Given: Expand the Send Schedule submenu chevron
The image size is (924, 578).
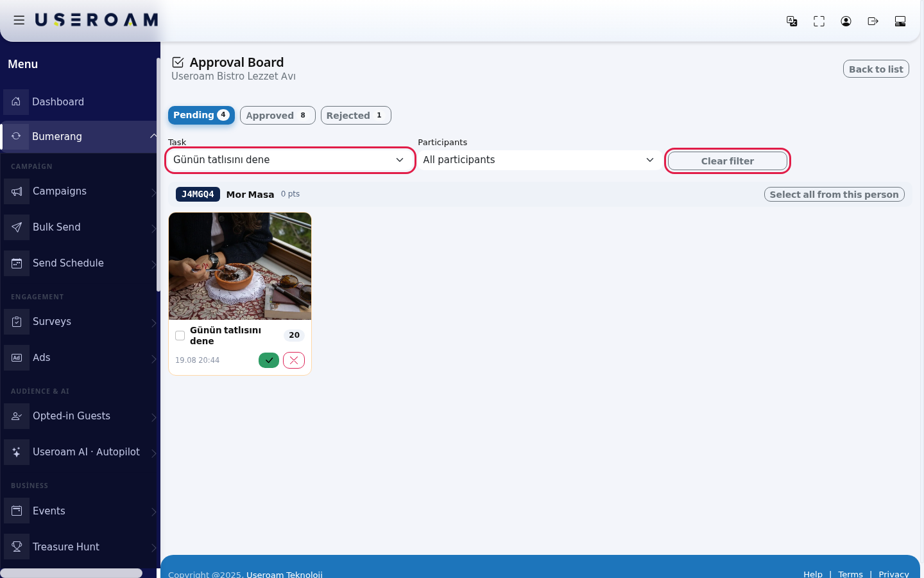Looking at the screenshot, I should coord(153,264).
